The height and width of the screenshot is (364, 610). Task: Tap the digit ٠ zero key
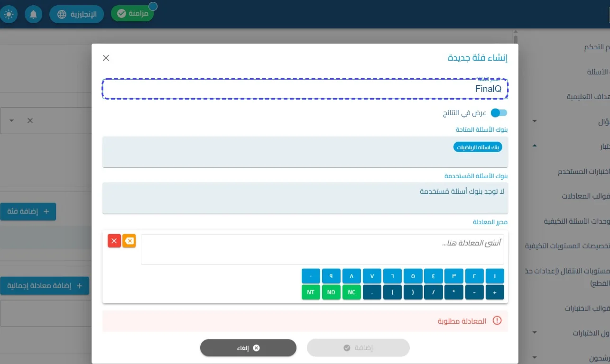pyautogui.click(x=311, y=276)
